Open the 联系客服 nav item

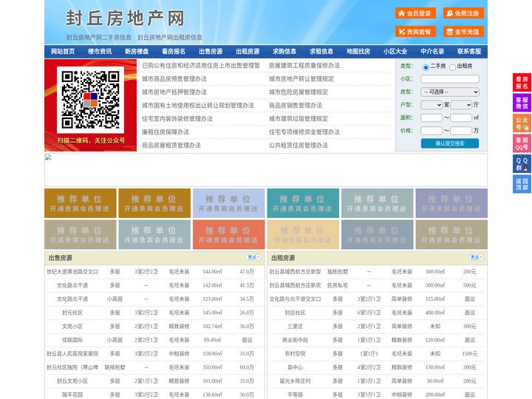point(469,52)
